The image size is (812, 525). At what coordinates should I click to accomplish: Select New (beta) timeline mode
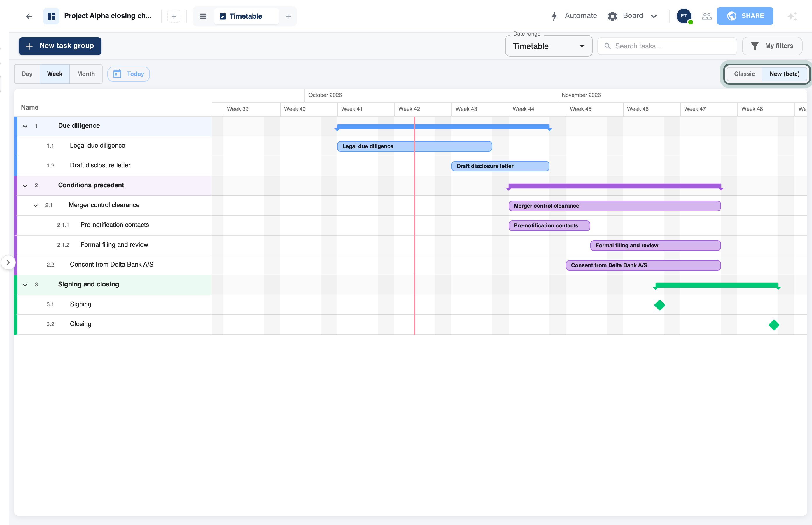click(x=784, y=74)
